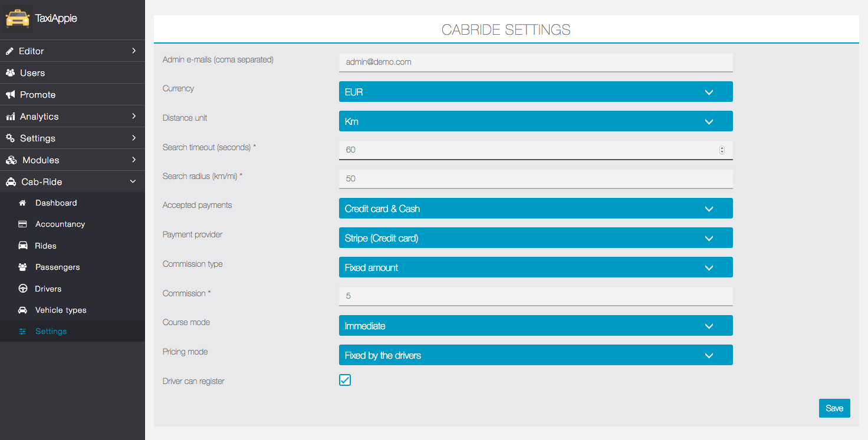The image size is (868, 440).
Task: Expand the Analytics menu chevron
Action: click(x=134, y=116)
